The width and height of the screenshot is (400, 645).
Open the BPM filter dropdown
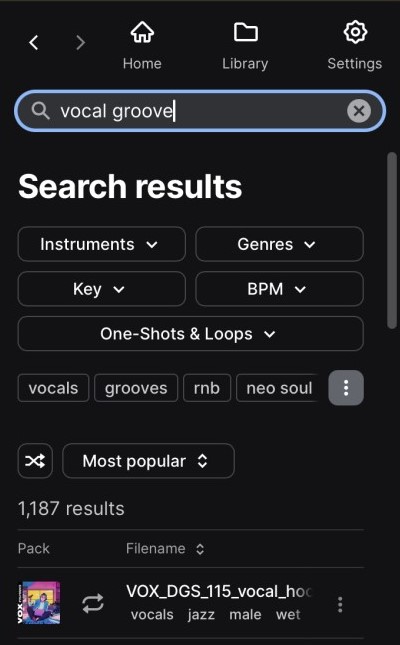click(279, 289)
